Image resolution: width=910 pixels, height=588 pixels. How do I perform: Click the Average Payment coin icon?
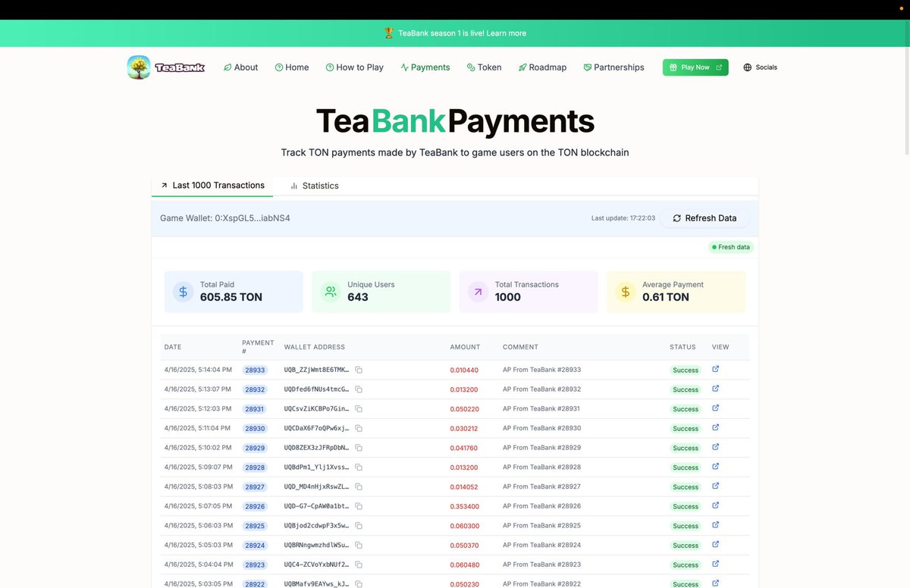tap(625, 292)
